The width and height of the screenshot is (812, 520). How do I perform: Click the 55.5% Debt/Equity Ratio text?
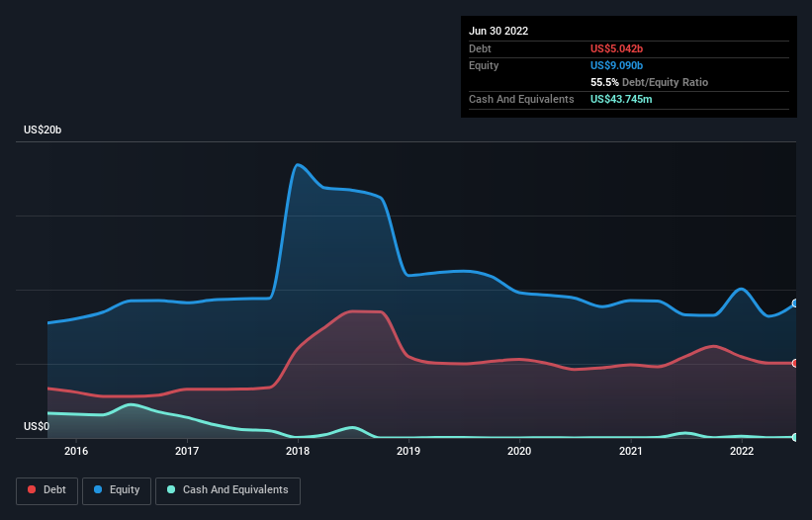click(x=649, y=82)
